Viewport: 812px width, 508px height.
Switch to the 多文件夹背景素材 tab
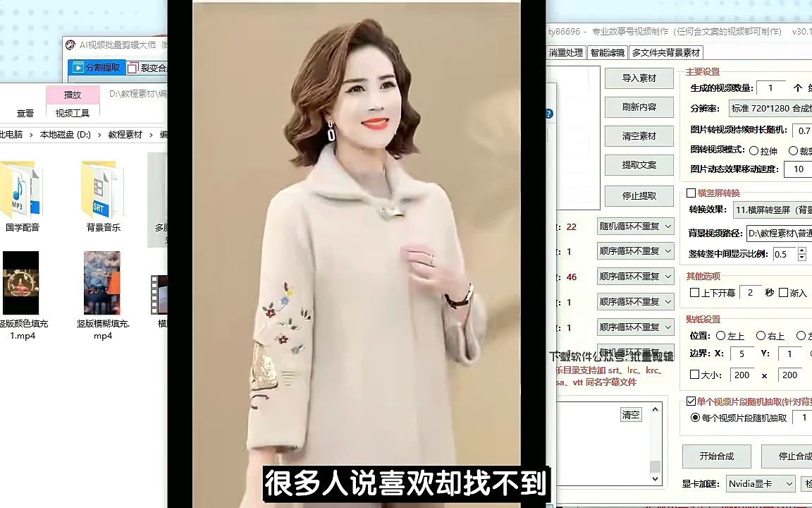pyautogui.click(x=665, y=52)
